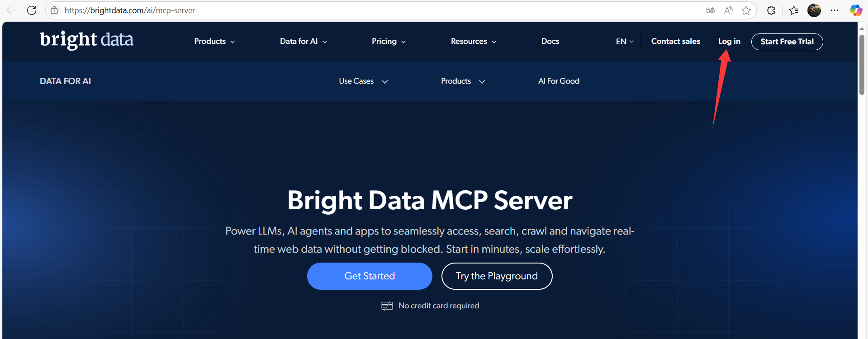Click in the browser address bar
Screen dimensions: 868x339
click(362, 10)
